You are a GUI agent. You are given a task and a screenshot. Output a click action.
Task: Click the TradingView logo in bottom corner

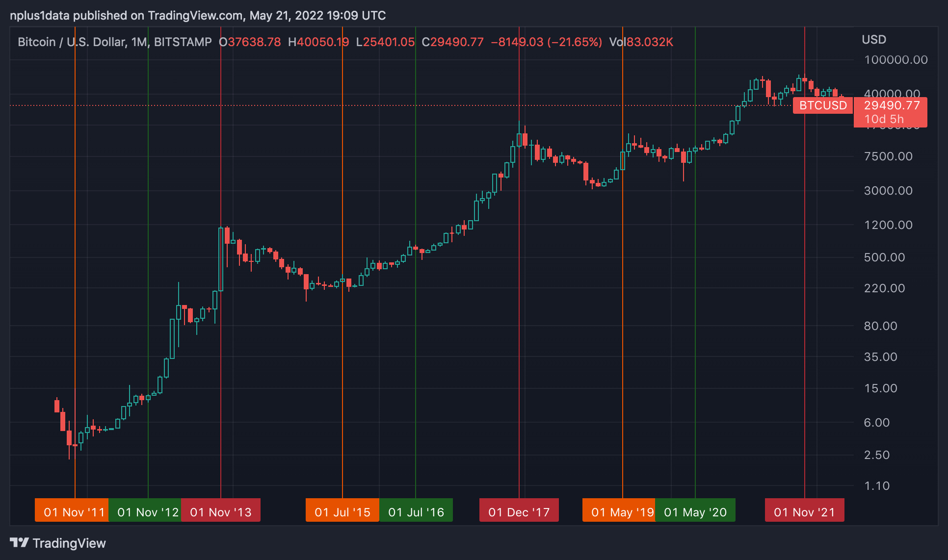click(x=20, y=543)
